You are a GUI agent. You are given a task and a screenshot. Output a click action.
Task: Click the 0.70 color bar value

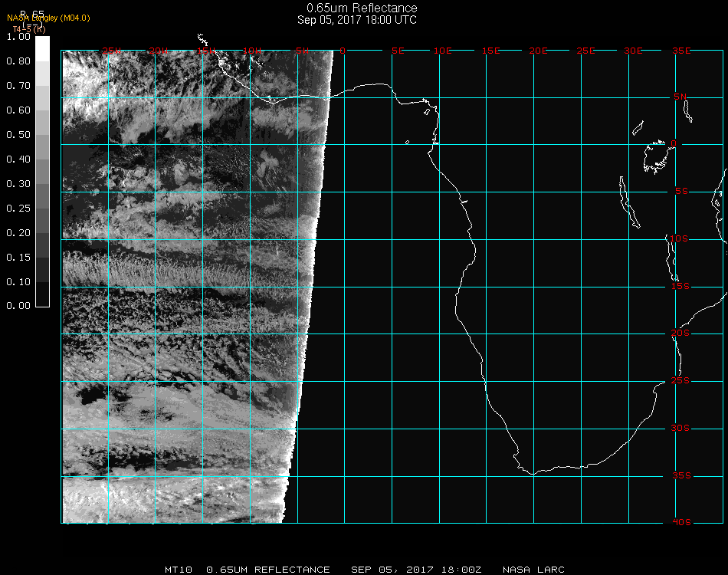[18, 85]
